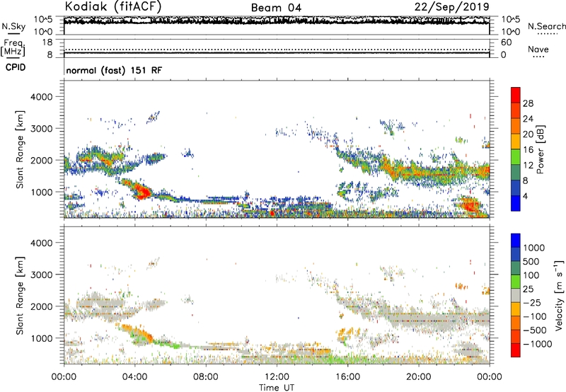This screenshot has width=566, height=392.
Task: Select the Beam 04 heading
Action: coord(276,8)
